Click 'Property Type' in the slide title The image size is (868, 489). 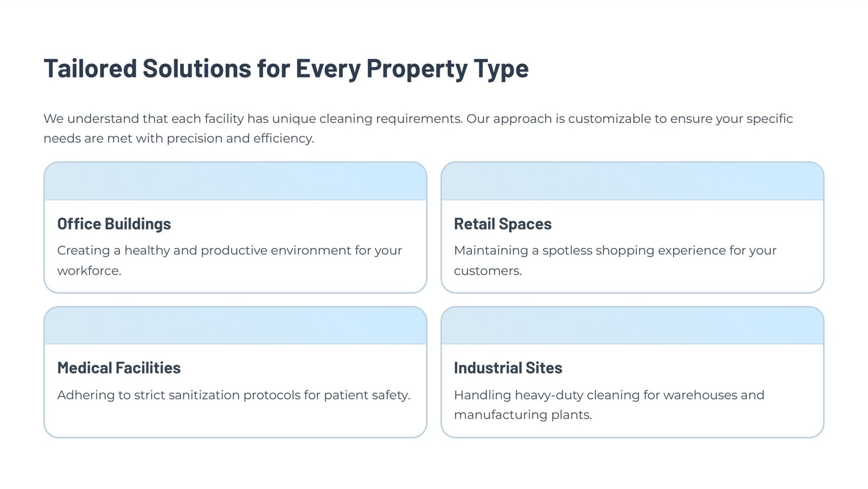point(448,69)
